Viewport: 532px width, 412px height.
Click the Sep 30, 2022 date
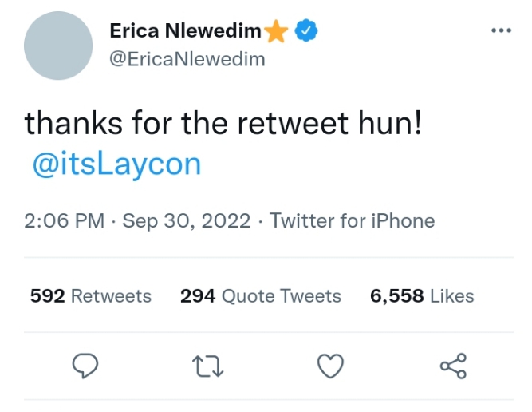point(188,220)
